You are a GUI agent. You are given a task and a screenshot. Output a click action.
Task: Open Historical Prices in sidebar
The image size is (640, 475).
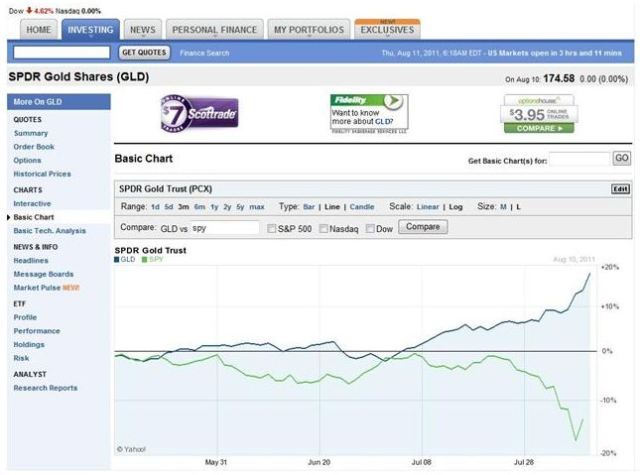pyautogui.click(x=42, y=174)
